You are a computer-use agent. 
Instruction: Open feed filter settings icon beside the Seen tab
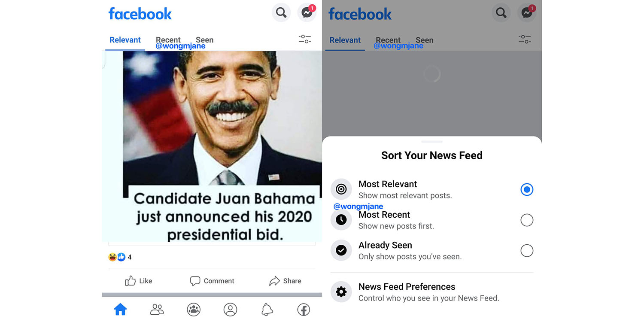pyautogui.click(x=305, y=39)
